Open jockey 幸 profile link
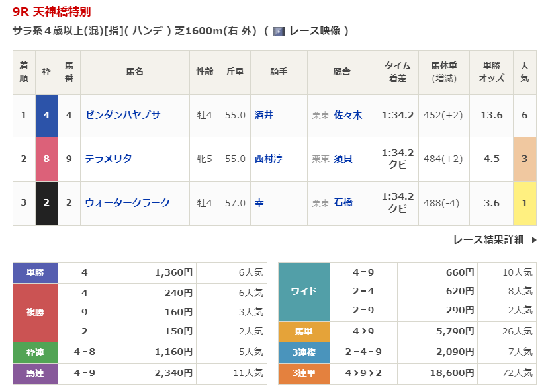Screen dimensions: 546x392 259,203
